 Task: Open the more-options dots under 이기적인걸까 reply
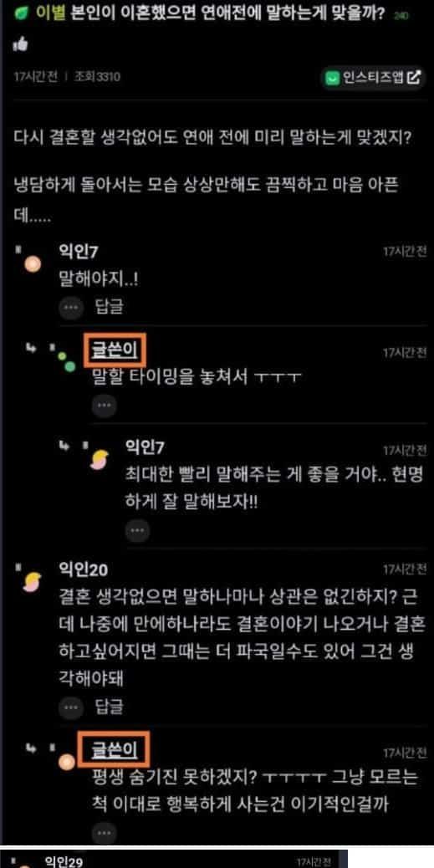coord(104,833)
